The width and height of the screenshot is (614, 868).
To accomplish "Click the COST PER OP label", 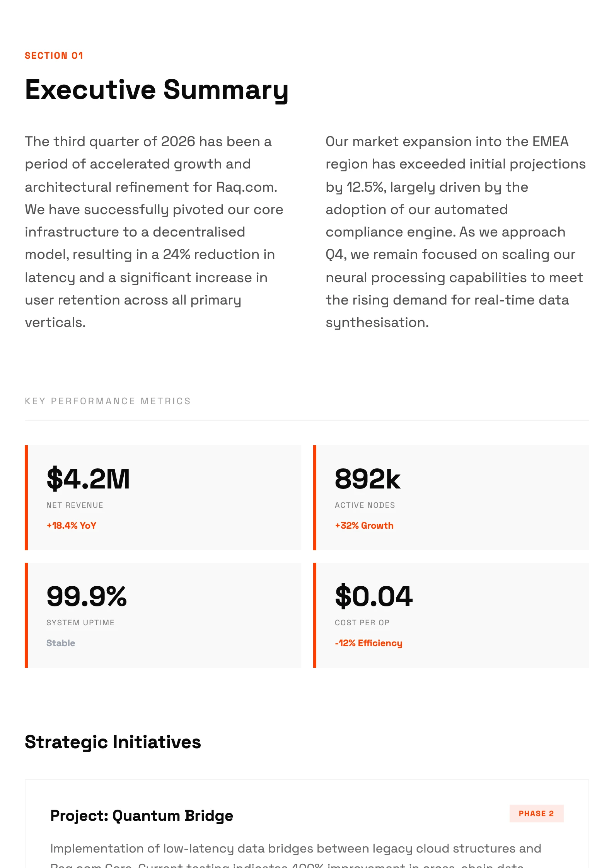I will click(362, 623).
